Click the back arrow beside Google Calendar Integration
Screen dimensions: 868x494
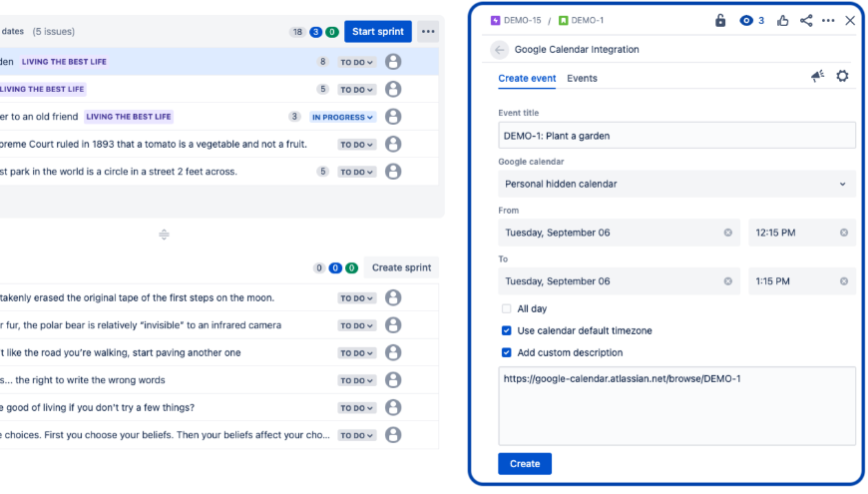500,50
